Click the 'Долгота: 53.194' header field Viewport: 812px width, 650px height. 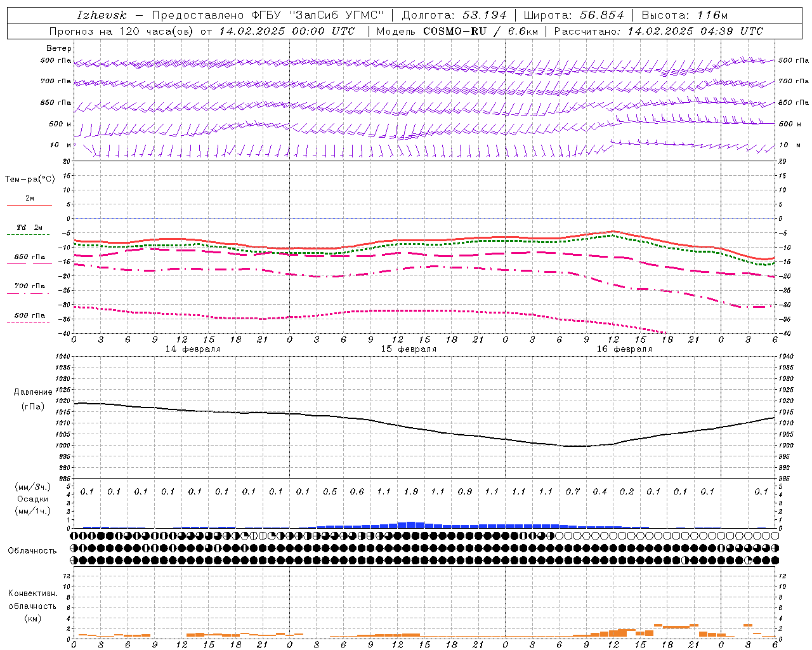[454, 15]
